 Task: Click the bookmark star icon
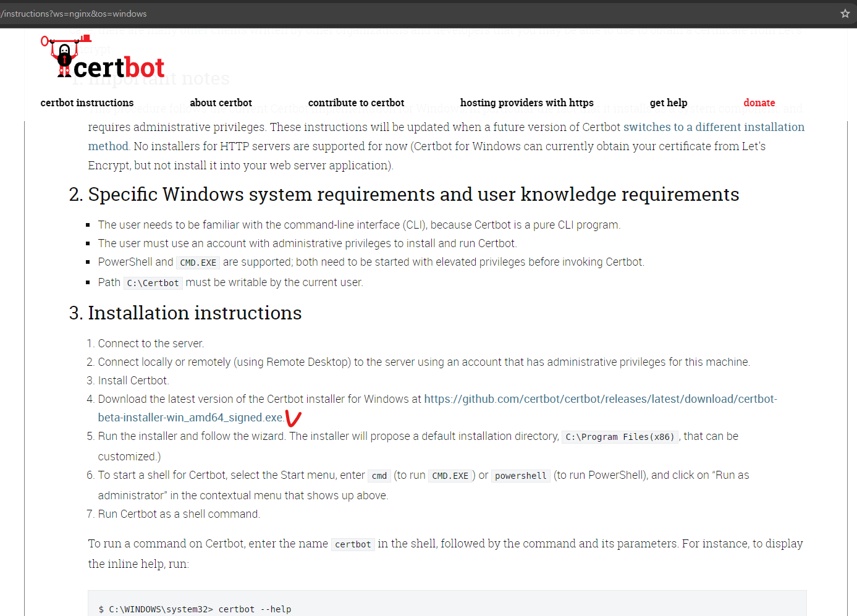tap(845, 14)
